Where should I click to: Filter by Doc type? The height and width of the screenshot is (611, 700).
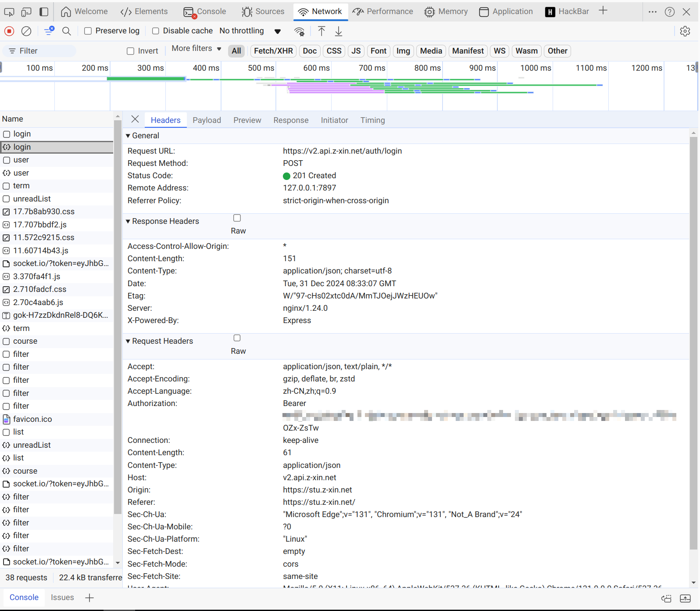pyautogui.click(x=310, y=51)
